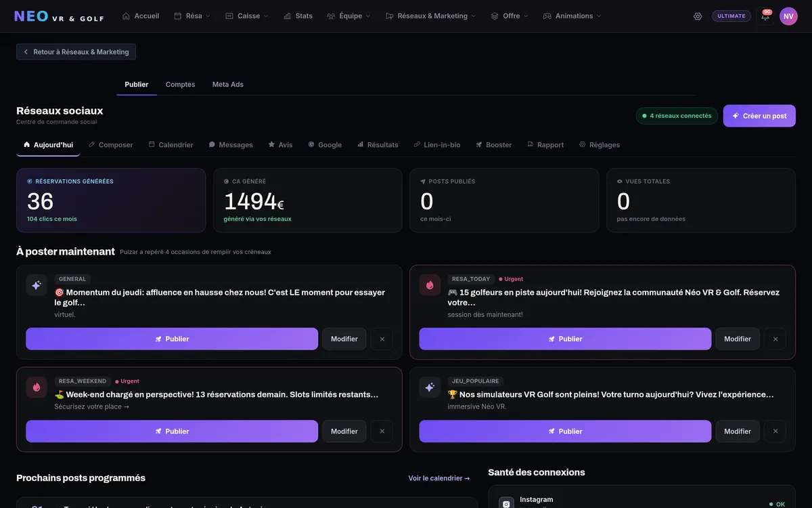The height and width of the screenshot is (508, 812).
Task: Expand the Animations menu
Action: click(x=572, y=16)
